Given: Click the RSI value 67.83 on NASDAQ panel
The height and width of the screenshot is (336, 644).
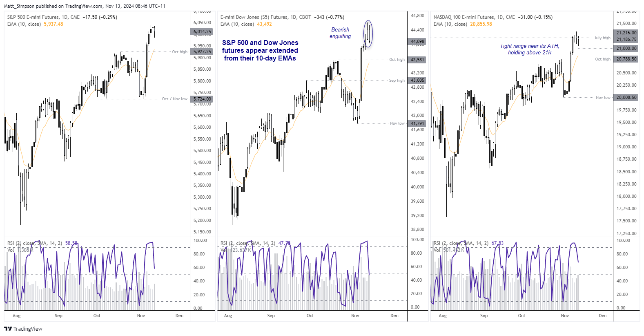Looking at the screenshot, I should (497, 243).
